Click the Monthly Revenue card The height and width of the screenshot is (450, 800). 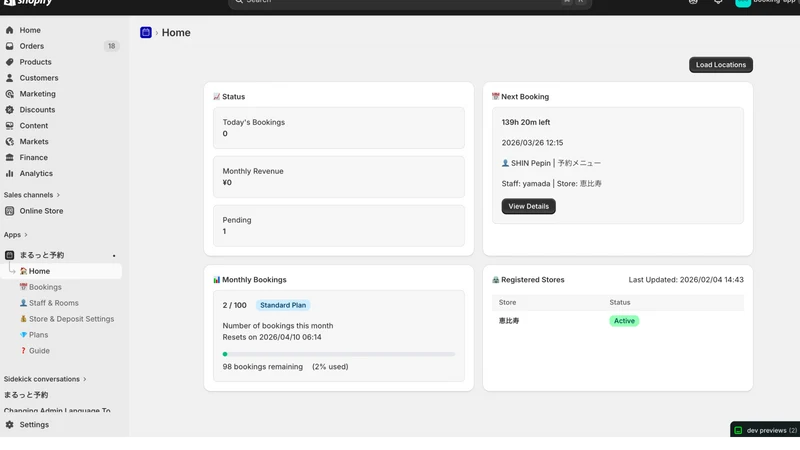click(x=339, y=177)
